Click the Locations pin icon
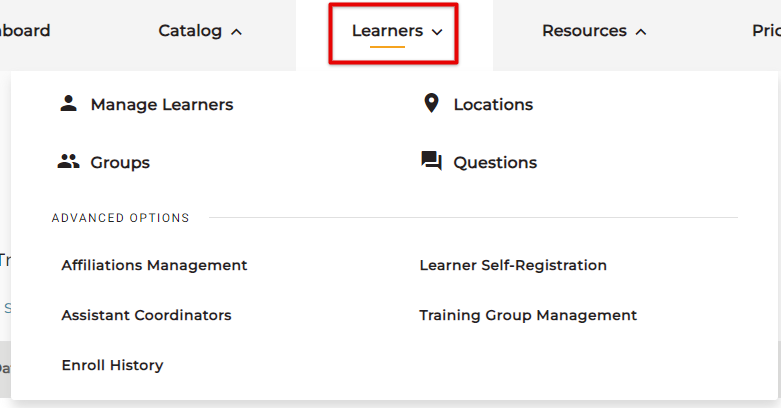 pos(431,103)
